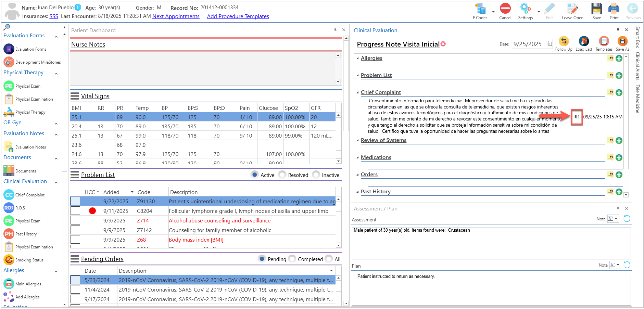Open the F Codes toolbar icon
This screenshot has width=644, height=309.
[x=480, y=9]
